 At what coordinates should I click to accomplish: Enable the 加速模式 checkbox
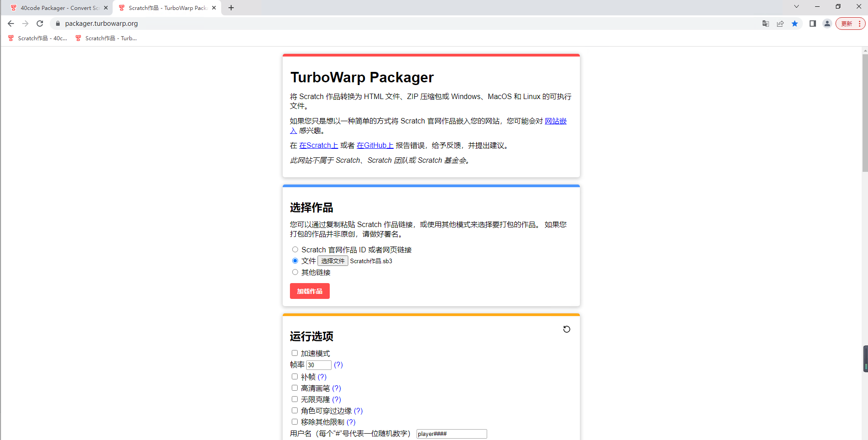(x=294, y=353)
